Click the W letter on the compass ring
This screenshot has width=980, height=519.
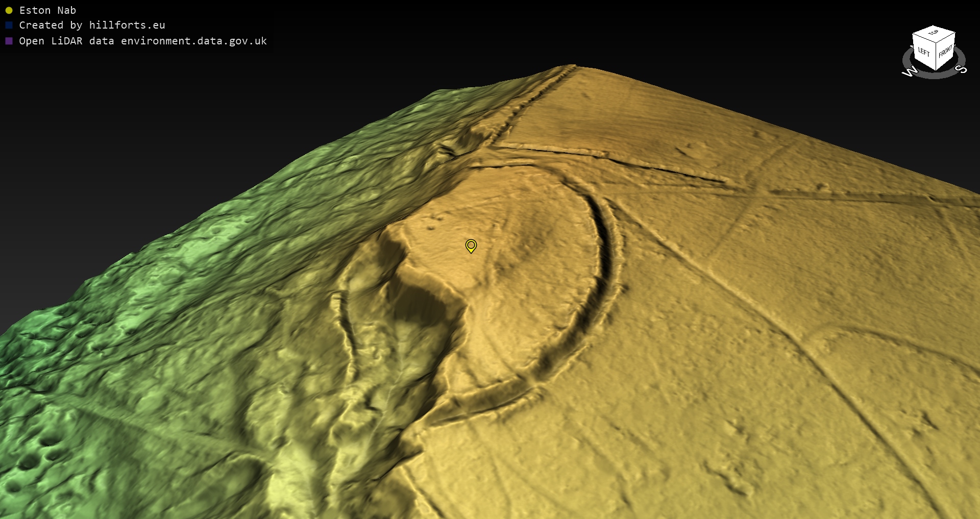[909, 72]
